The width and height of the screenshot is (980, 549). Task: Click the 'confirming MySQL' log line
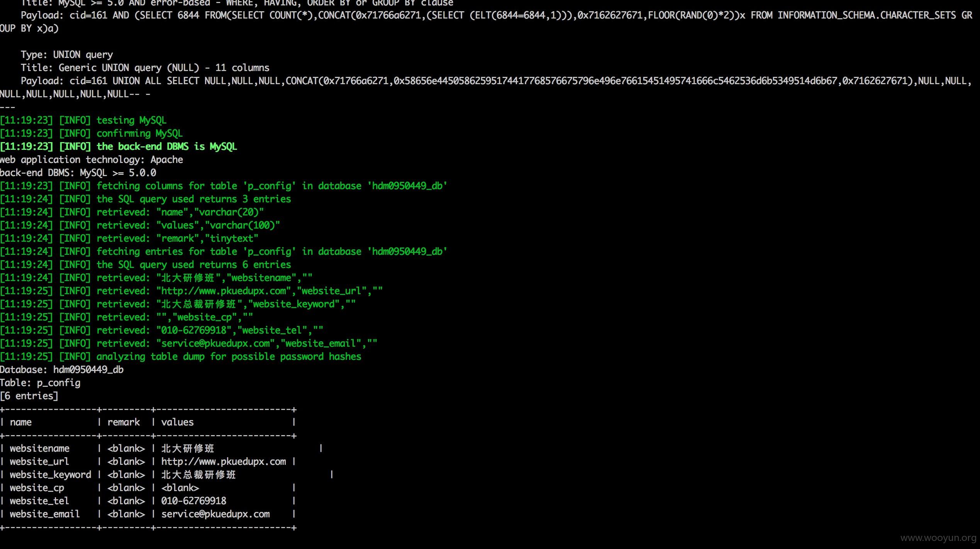click(92, 134)
